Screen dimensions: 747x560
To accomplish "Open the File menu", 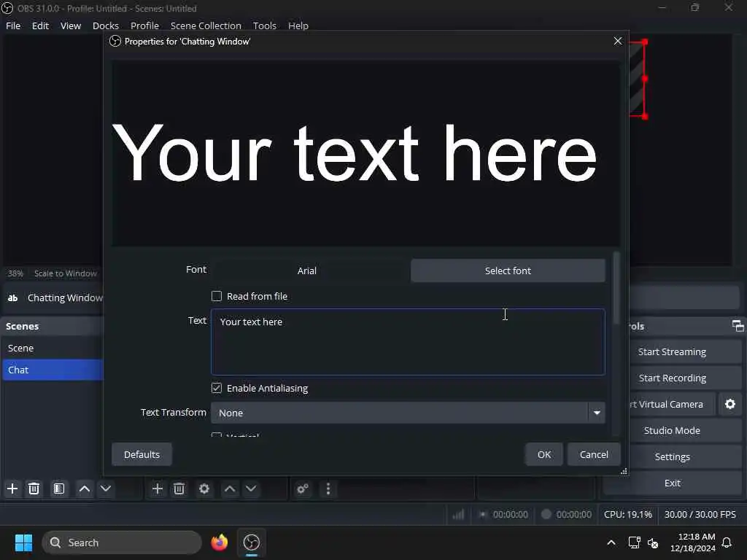I will point(13,26).
